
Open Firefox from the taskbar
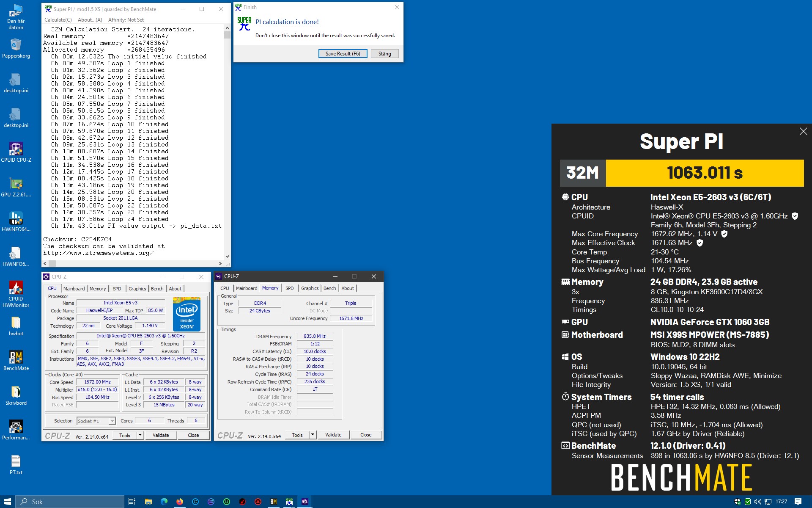click(x=180, y=502)
